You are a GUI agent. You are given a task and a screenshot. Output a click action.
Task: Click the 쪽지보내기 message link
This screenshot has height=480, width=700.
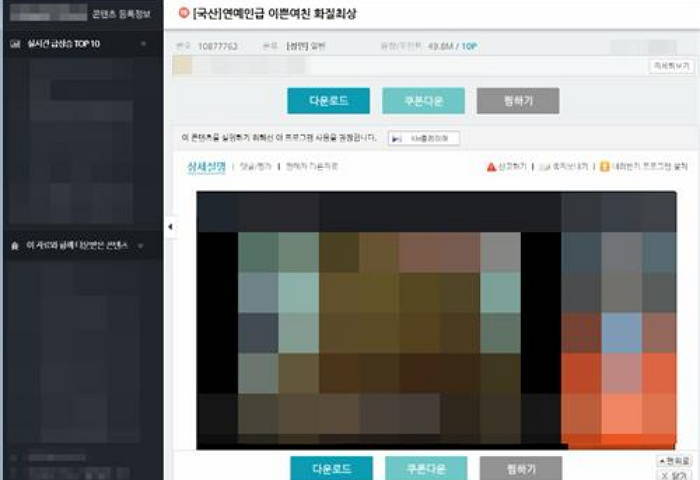pos(570,167)
